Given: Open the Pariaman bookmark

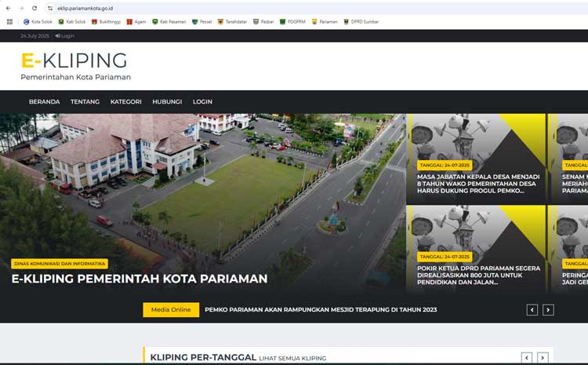Looking at the screenshot, I should point(325,22).
